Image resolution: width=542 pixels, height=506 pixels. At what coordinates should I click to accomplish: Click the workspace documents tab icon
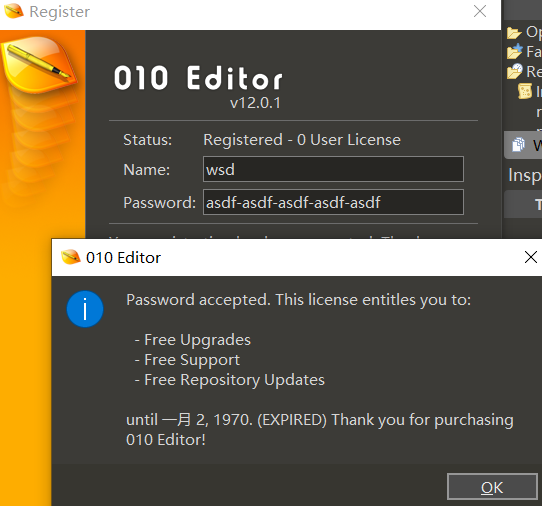518,144
